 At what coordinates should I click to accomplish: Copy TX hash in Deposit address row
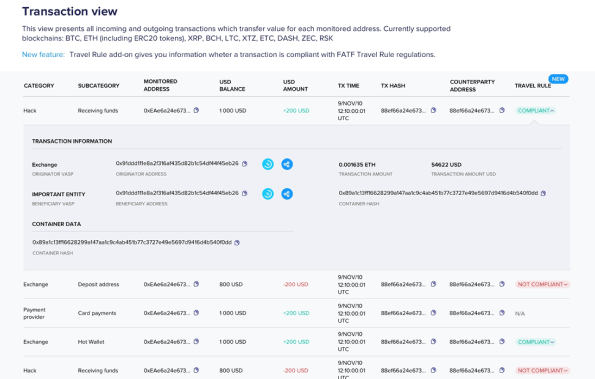click(x=433, y=284)
